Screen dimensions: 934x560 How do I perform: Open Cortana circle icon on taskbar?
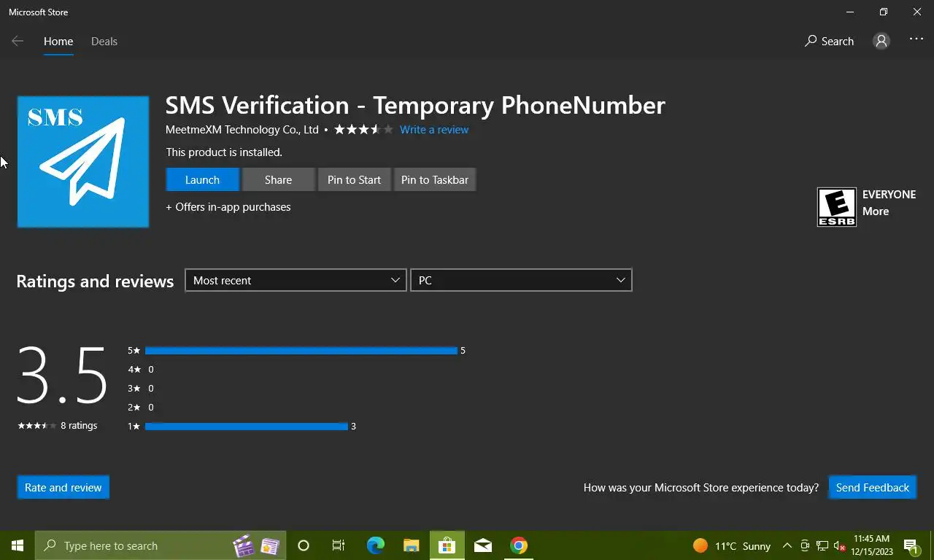pyautogui.click(x=304, y=545)
